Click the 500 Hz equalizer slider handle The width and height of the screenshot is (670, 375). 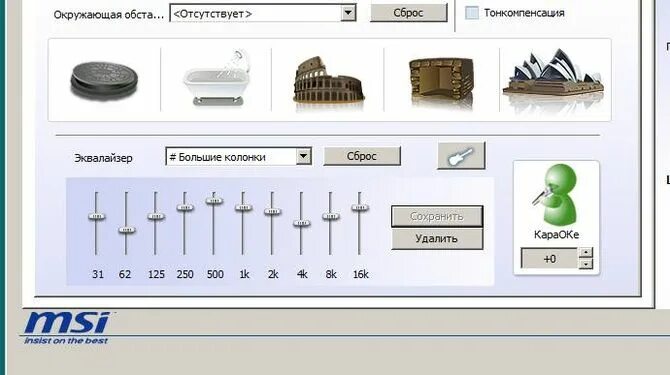(214, 201)
